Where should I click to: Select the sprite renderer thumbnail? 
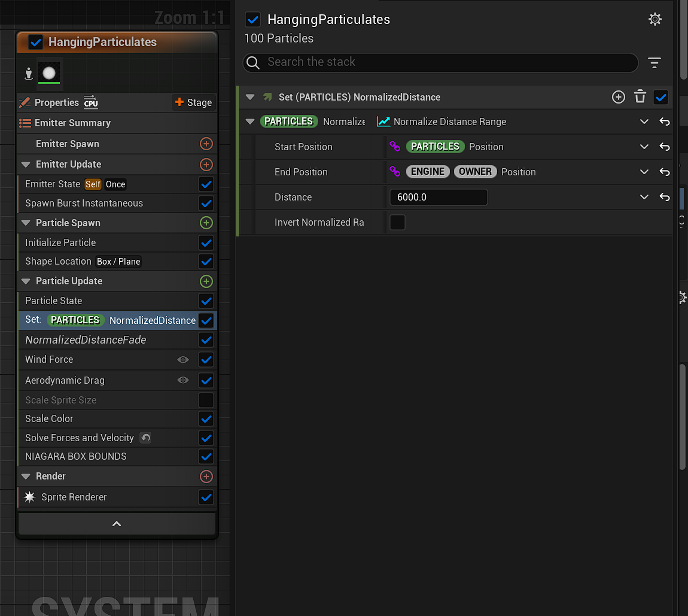pos(49,73)
